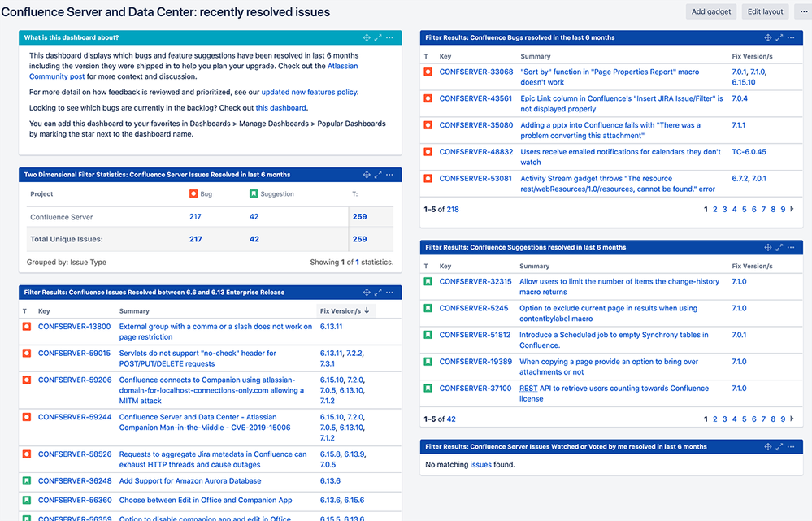Click the 'issues' link in No matching issues
The width and height of the screenshot is (812, 521).
480,465
